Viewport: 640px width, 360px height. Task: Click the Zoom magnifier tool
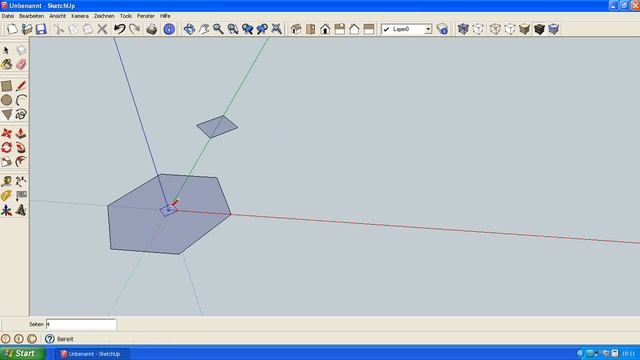218,29
